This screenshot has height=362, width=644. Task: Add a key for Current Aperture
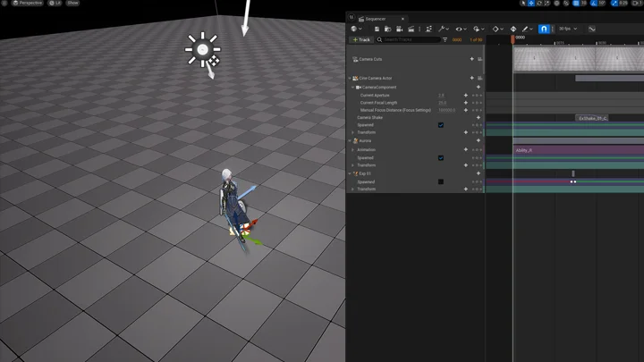click(466, 96)
